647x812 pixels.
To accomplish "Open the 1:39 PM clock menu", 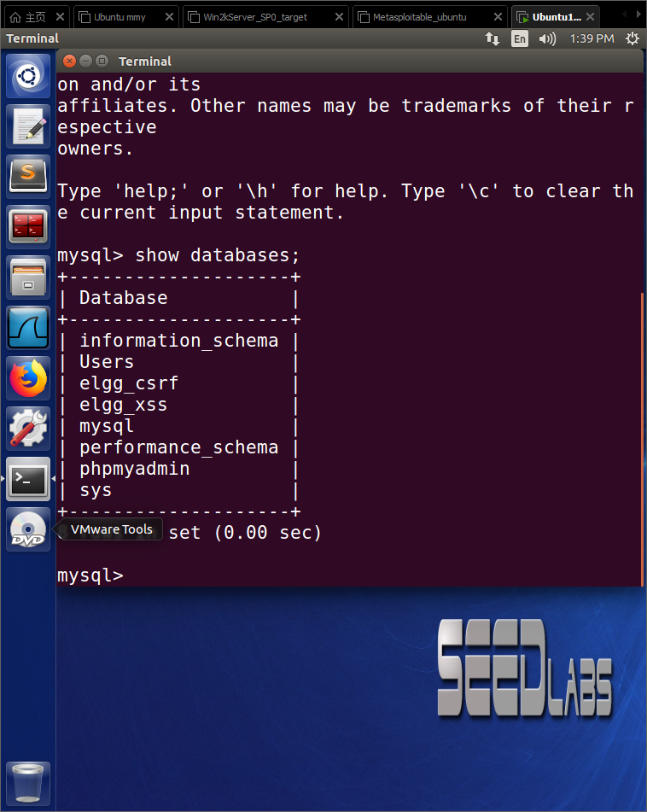I will pos(592,38).
